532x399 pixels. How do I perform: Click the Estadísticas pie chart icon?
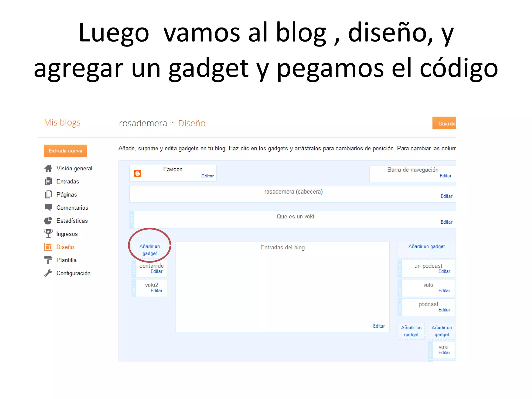tap(48, 221)
